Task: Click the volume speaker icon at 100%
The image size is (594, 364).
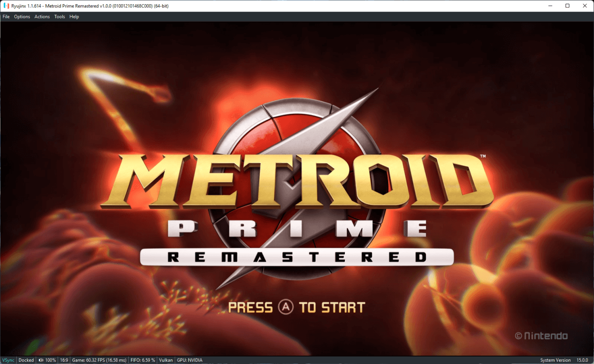Action: 41,360
